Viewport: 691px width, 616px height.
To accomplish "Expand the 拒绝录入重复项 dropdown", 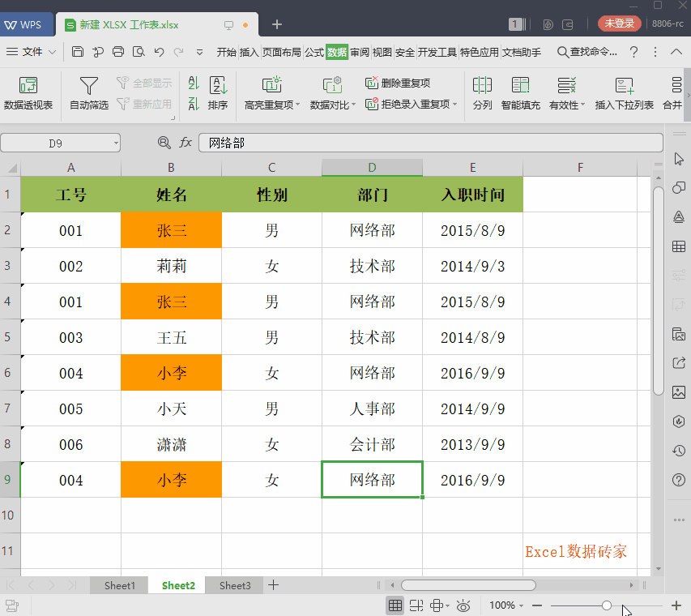I will (x=454, y=104).
